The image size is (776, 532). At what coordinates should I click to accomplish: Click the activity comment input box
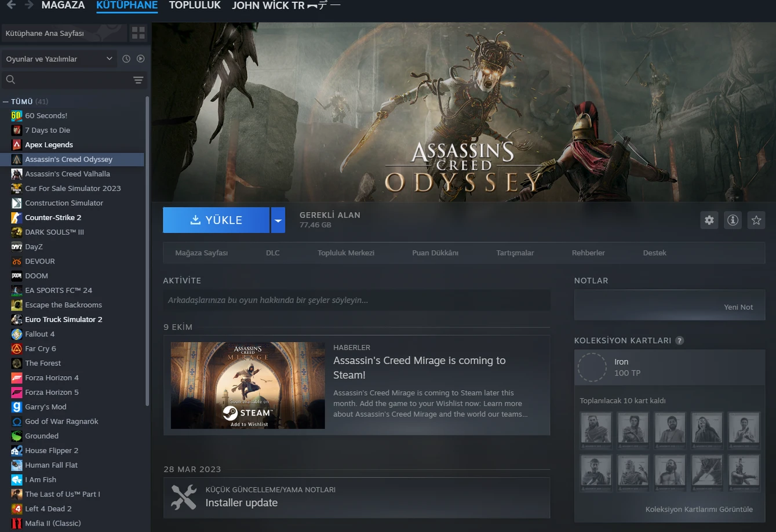click(356, 300)
